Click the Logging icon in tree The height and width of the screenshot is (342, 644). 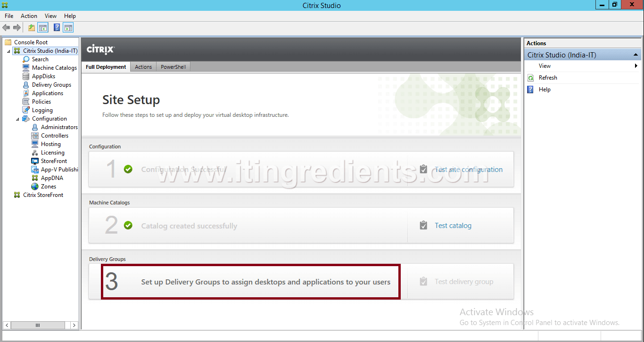[x=26, y=110]
